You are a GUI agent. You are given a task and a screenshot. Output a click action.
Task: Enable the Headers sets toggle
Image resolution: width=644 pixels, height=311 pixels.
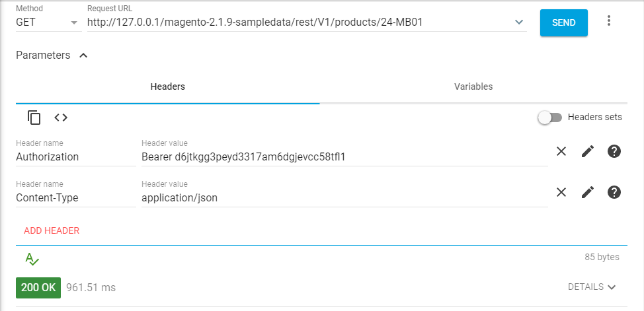click(x=549, y=118)
